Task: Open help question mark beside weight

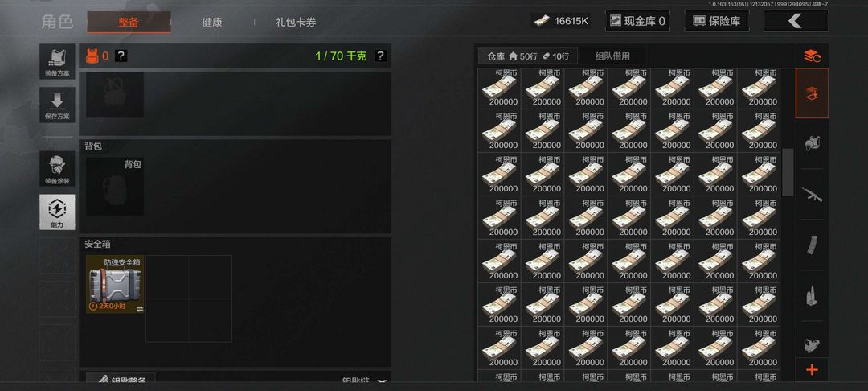Action: point(379,56)
